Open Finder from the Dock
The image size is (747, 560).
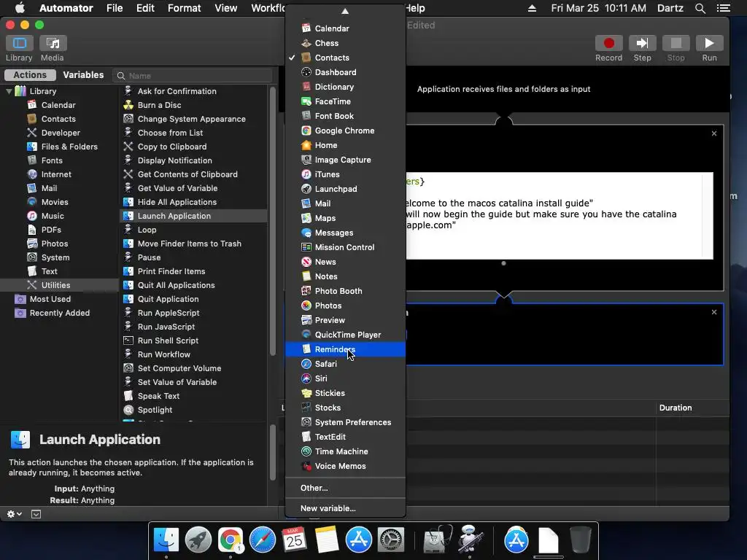click(x=166, y=540)
